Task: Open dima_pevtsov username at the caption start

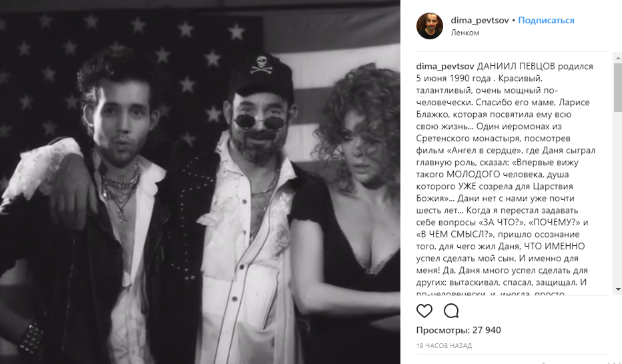Action: pos(445,67)
